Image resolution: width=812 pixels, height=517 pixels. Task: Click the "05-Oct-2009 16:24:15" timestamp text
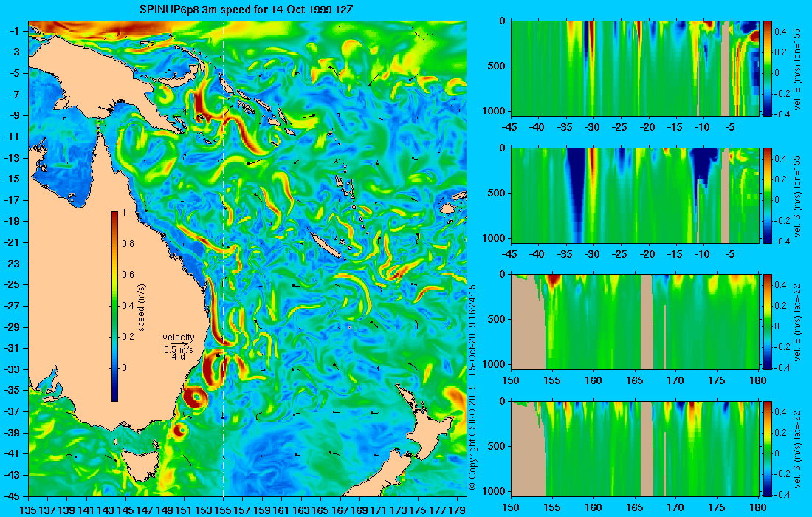(x=472, y=330)
